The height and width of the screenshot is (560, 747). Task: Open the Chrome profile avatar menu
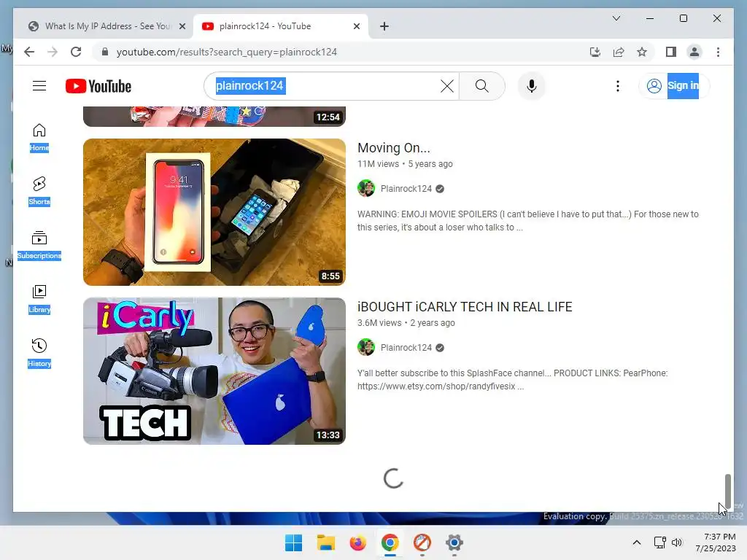tap(694, 52)
